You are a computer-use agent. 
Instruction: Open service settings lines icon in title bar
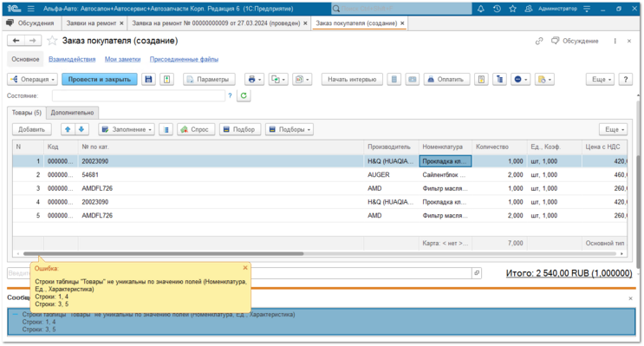point(587,8)
